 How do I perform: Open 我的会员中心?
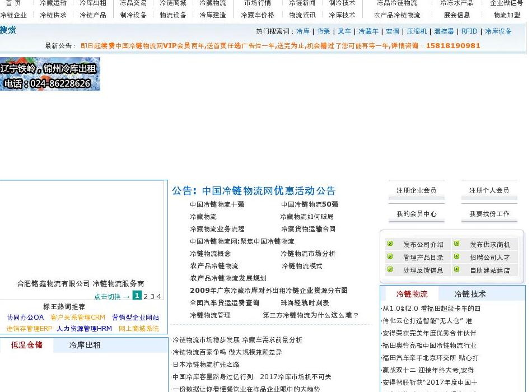click(x=416, y=214)
